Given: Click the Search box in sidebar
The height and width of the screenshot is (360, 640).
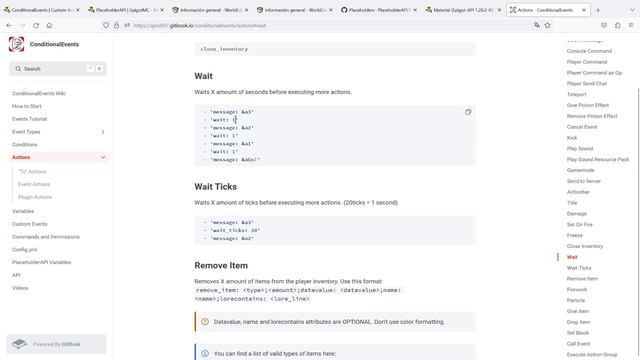Looking at the screenshot, I should pyautogui.click(x=58, y=69).
